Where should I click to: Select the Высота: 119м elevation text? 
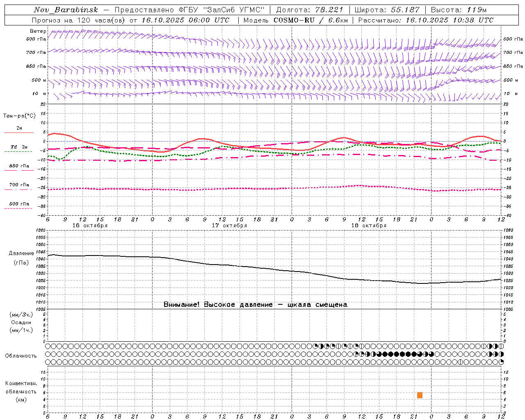click(459, 10)
